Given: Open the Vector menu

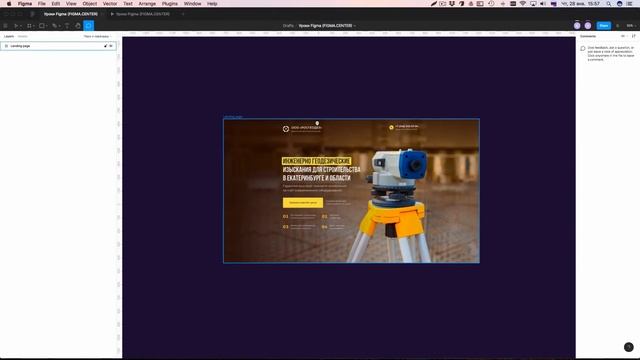Looking at the screenshot, I should coord(110,4).
